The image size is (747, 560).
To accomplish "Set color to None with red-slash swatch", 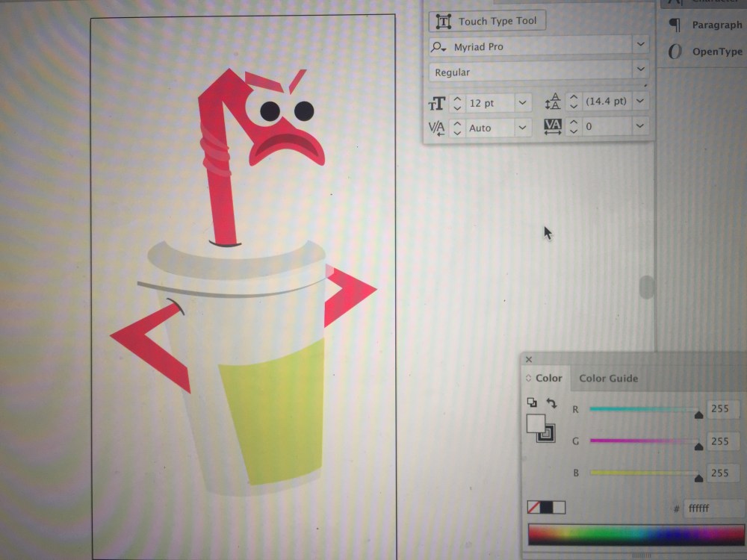I will [x=533, y=508].
